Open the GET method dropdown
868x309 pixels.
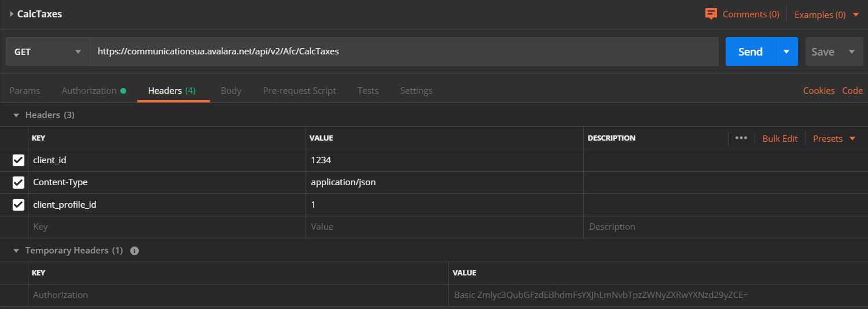(x=47, y=51)
